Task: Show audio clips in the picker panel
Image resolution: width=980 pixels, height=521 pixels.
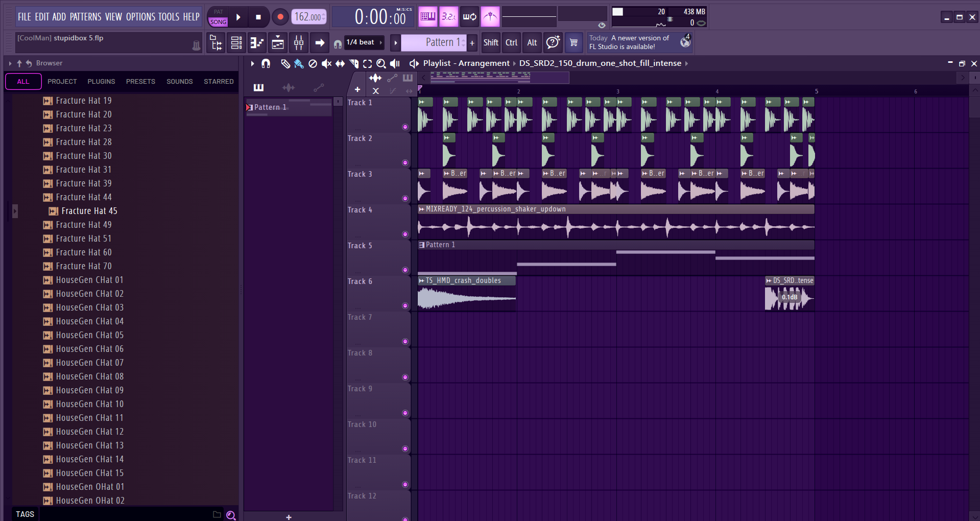Action: pos(289,87)
